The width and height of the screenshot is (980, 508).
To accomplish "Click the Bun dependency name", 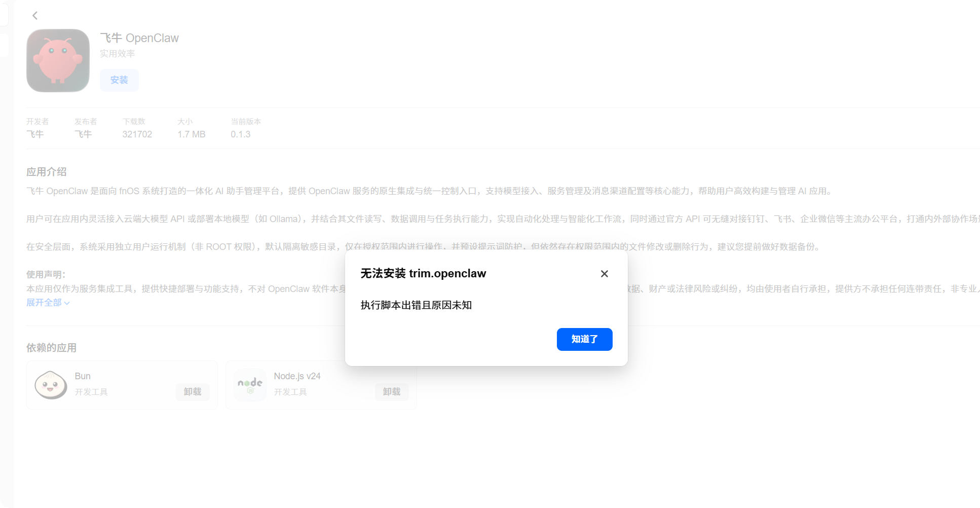I will (83, 376).
